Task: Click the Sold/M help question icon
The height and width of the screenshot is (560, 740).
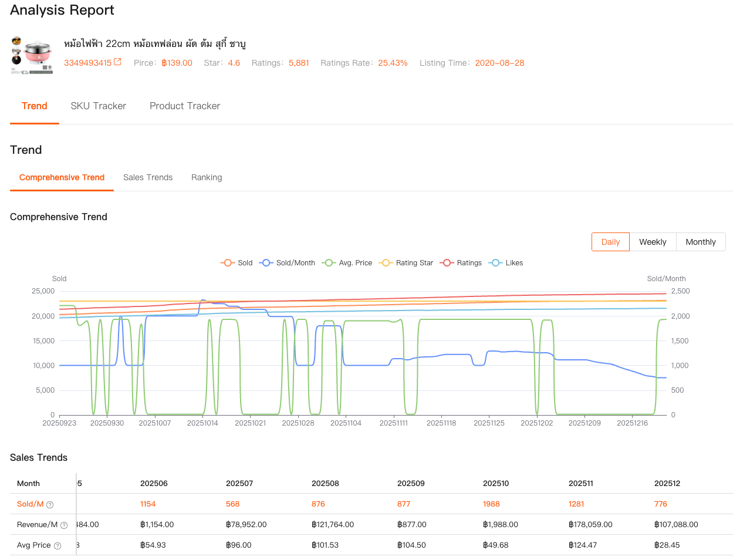Action: 50,505
